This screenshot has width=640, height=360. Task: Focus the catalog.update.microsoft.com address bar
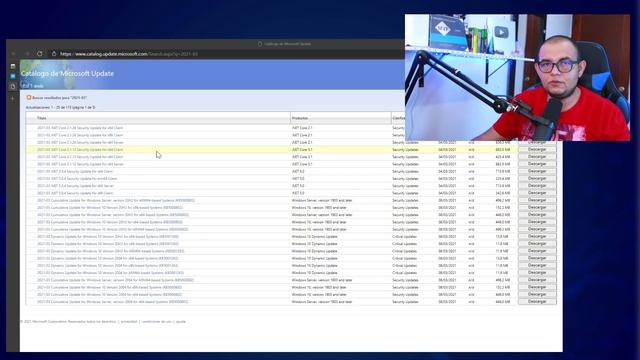point(129,54)
